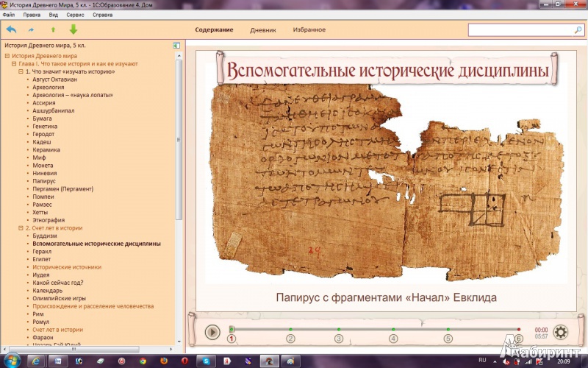The width and height of the screenshot is (588, 368).
Task: Open the Сервис menu
Action: pyautogui.click(x=74, y=14)
